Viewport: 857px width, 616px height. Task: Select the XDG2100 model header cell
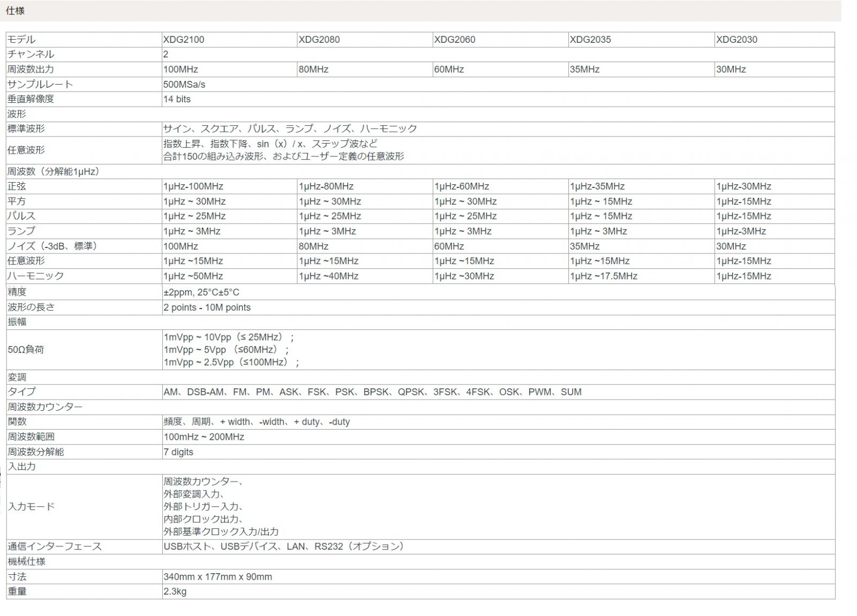click(184, 40)
